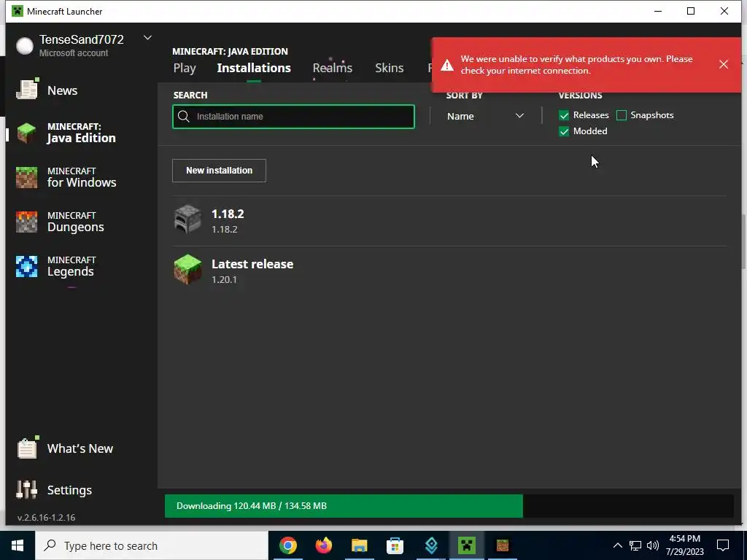Switch to the Skins tab
This screenshot has height=560, width=747.
tap(390, 68)
